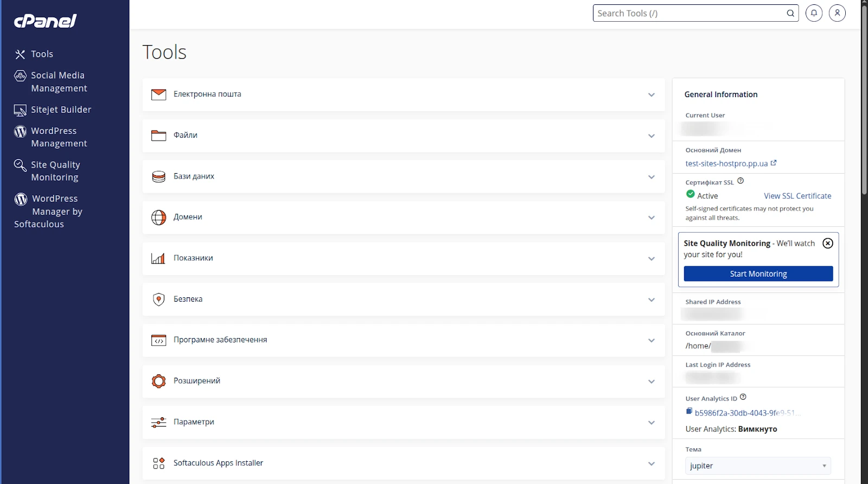Open the View SSL Certificate link

797,196
